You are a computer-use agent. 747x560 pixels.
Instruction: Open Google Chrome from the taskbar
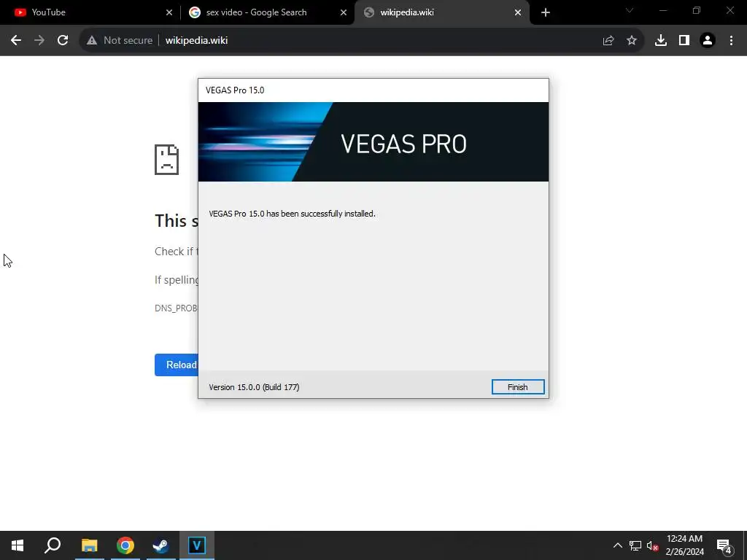[x=125, y=545]
